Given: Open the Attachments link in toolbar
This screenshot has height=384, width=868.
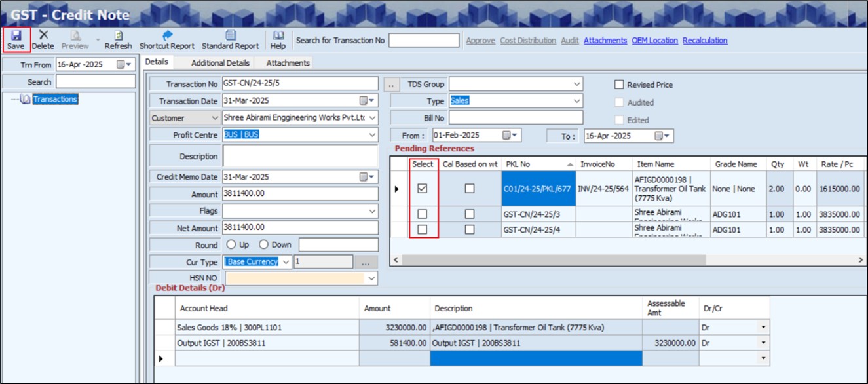Looking at the screenshot, I should pyautogui.click(x=605, y=41).
